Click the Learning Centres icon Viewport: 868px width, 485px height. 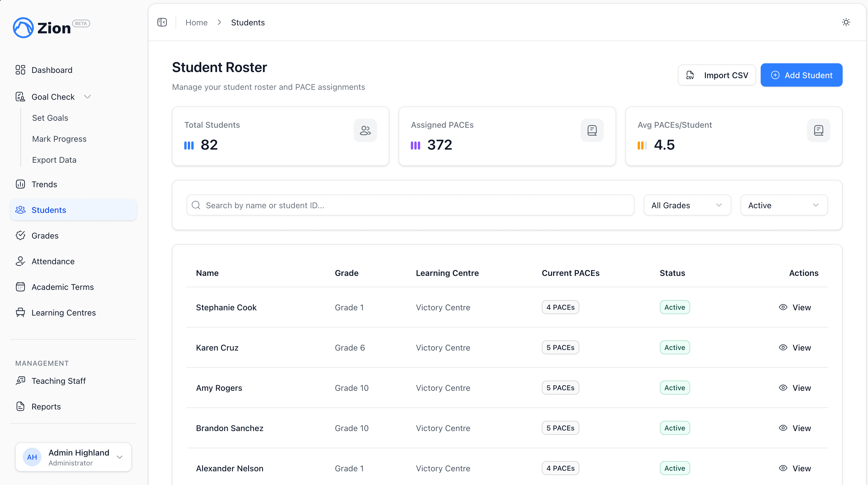pos(20,312)
